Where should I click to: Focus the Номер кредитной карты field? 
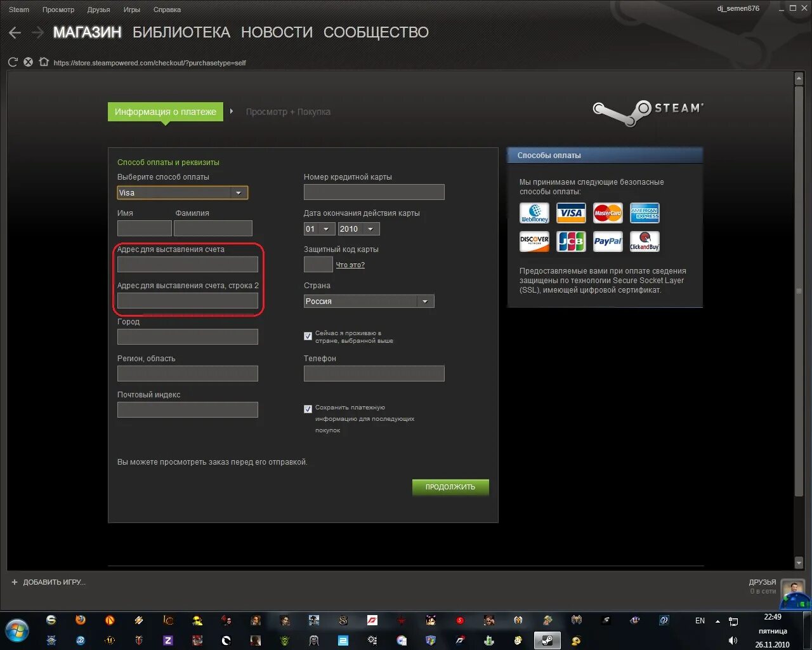[x=374, y=192]
